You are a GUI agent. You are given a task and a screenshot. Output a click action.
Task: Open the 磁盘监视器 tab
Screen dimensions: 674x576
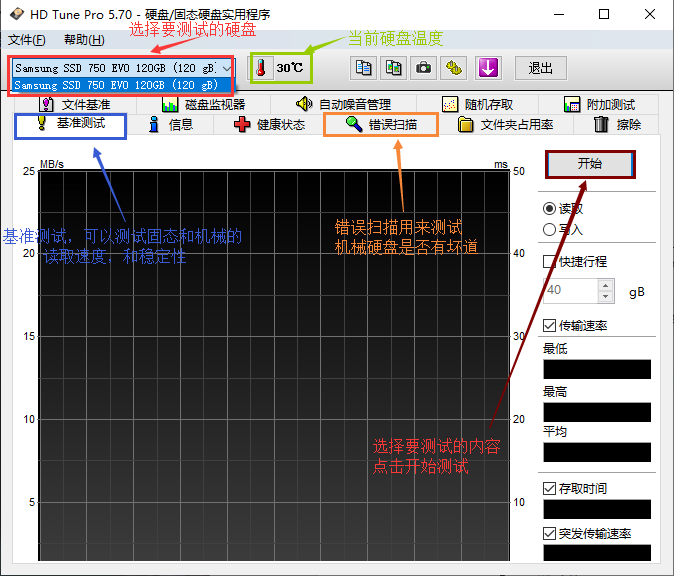pos(203,104)
